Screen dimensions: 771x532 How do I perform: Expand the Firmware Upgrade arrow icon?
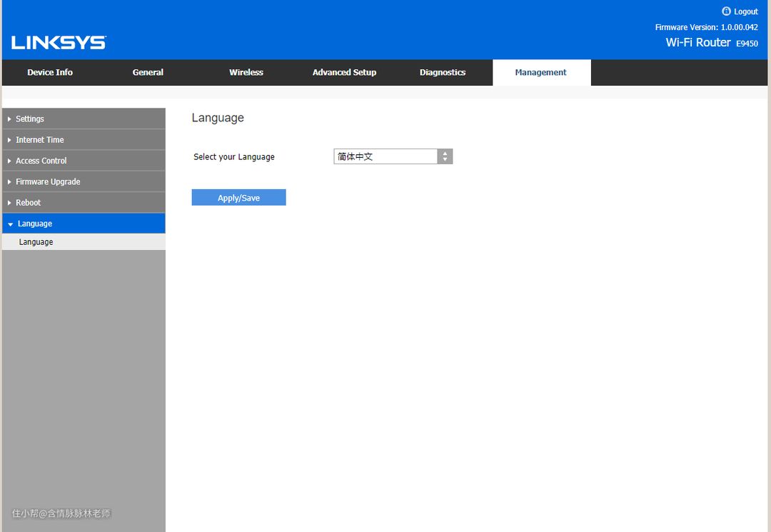point(9,182)
